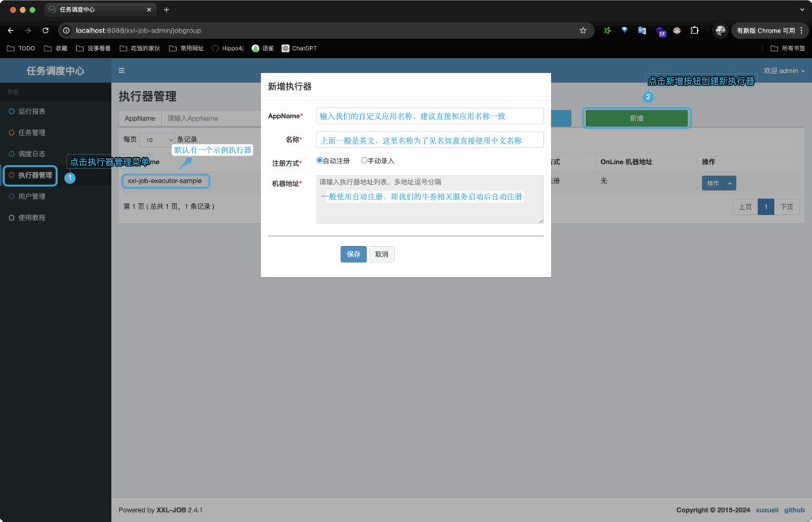Click the browser back arrow
The height and width of the screenshot is (522, 812).
11,30
